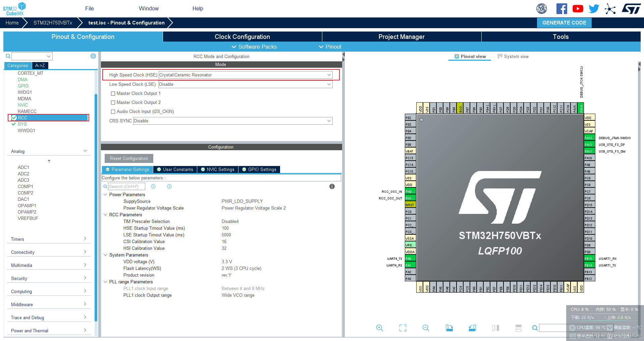Rotate the chip counter-clockwise
This screenshot has width=644, height=341.
pos(472,328)
